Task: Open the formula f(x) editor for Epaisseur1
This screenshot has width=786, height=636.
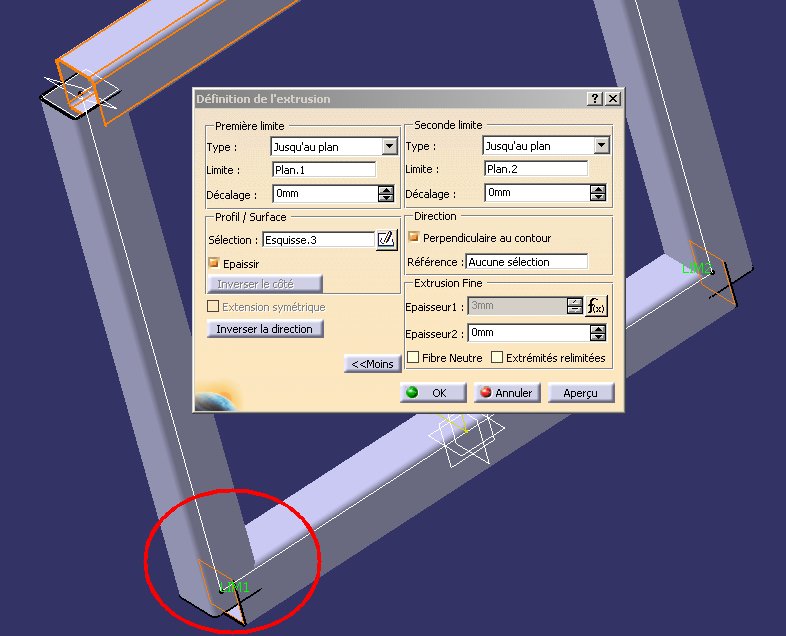Action: point(596,306)
